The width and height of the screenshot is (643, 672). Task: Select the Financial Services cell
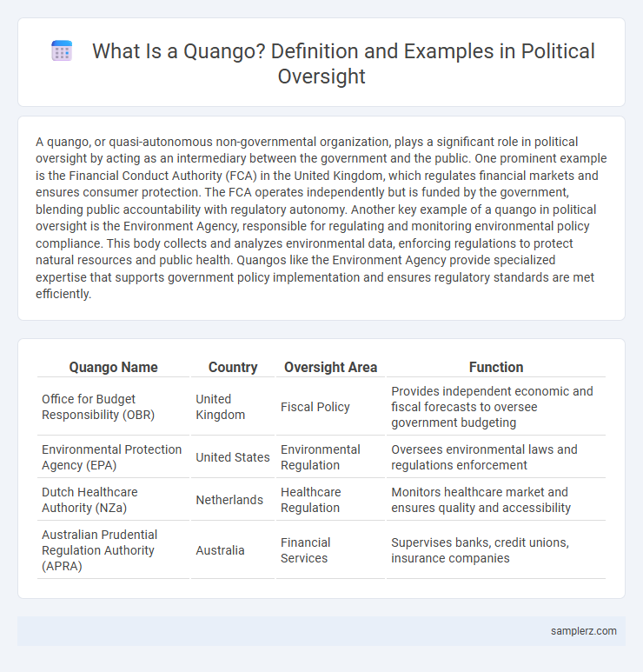tap(331, 550)
